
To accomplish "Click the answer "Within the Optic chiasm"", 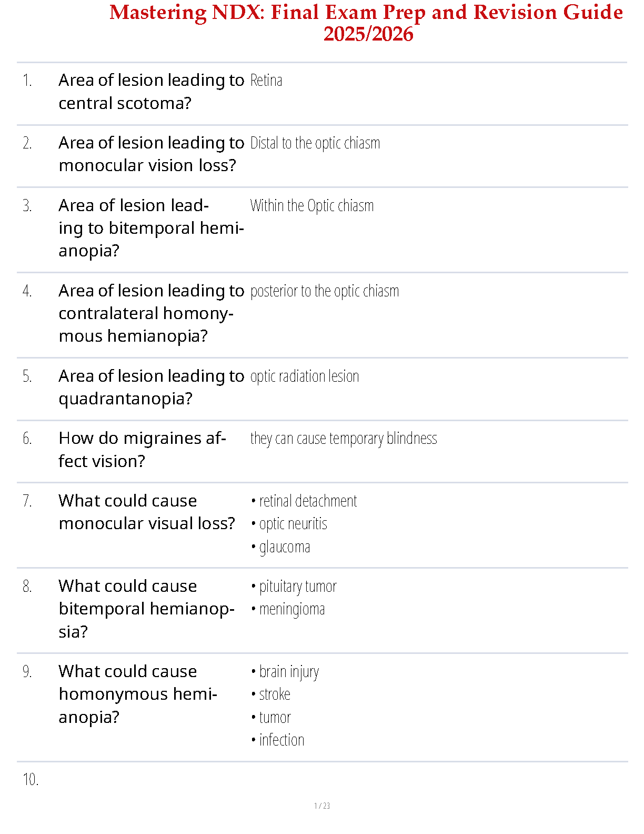I will pos(311,206).
